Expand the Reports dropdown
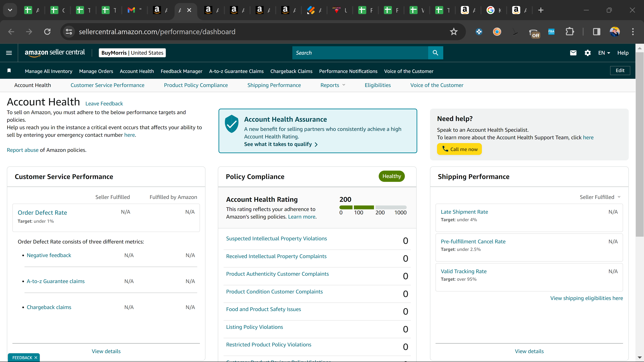The image size is (644, 362). tap(333, 85)
